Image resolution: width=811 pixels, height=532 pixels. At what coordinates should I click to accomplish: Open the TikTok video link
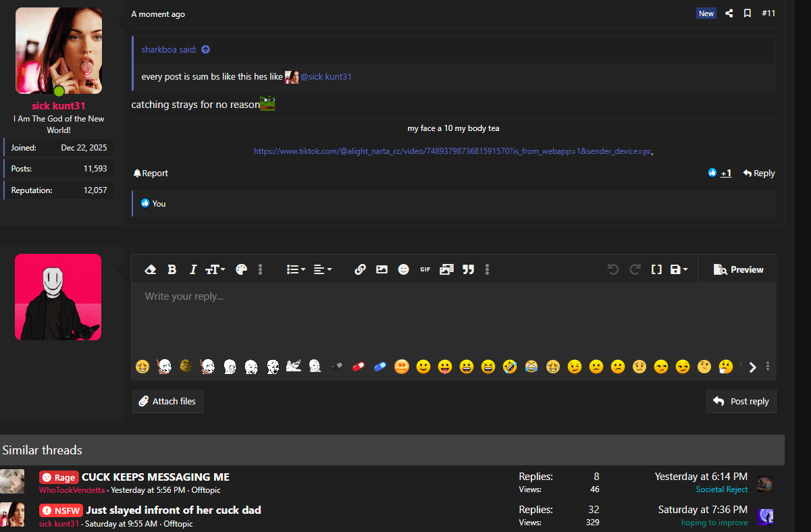452,151
